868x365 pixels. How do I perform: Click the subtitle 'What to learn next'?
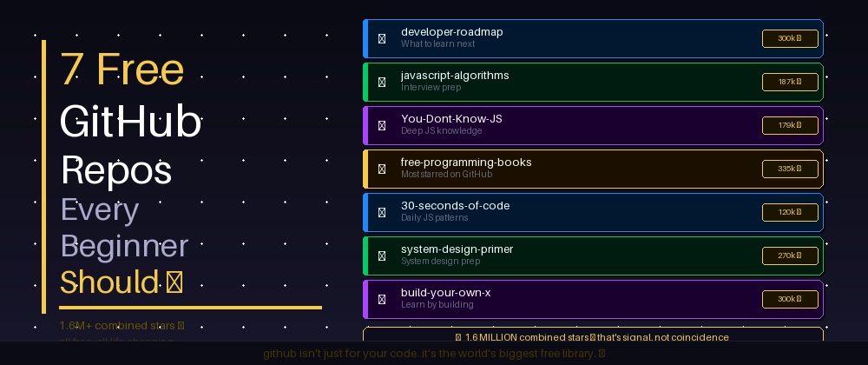click(x=437, y=43)
